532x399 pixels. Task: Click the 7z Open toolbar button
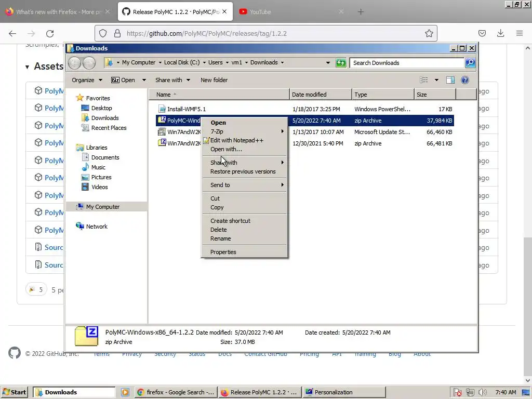point(123,80)
